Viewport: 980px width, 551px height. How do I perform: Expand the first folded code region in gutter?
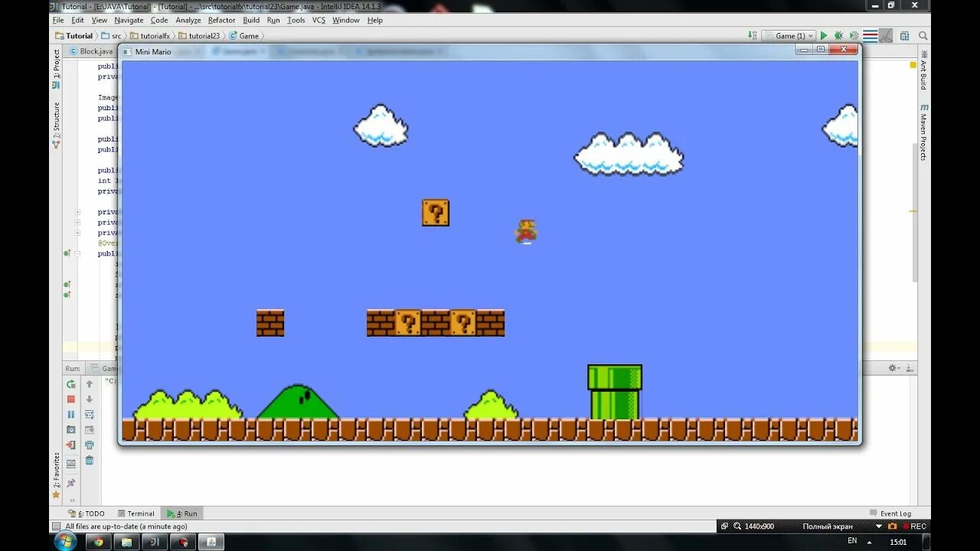click(x=77, y=212)
